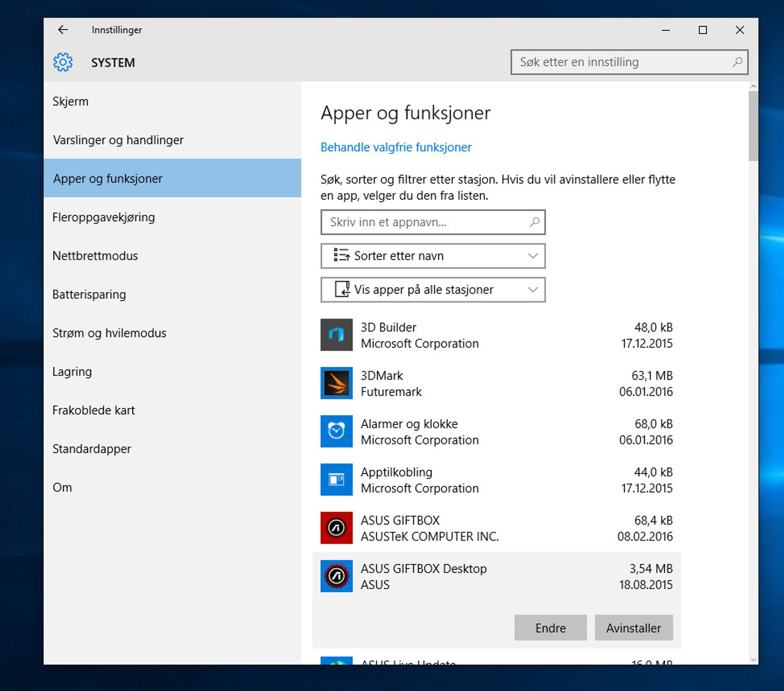784x691 pixels.
Task: Go to Strøm og hvilemodus
Action: [172, 333]
